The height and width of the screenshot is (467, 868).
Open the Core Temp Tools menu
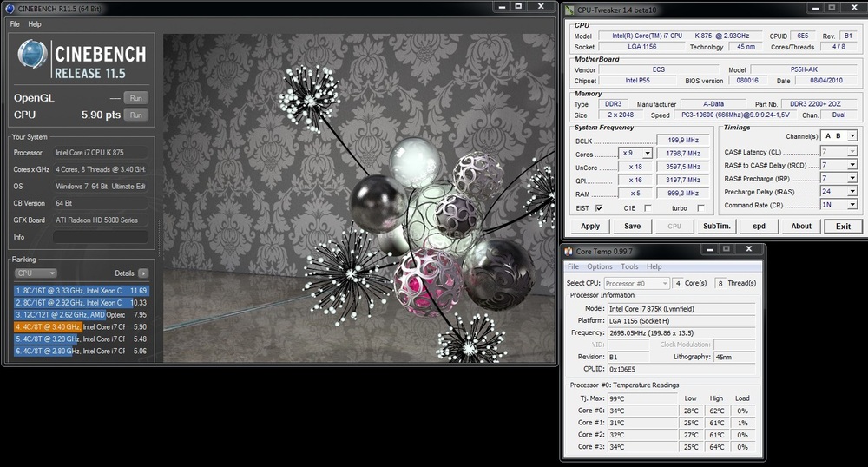[629, 266]
